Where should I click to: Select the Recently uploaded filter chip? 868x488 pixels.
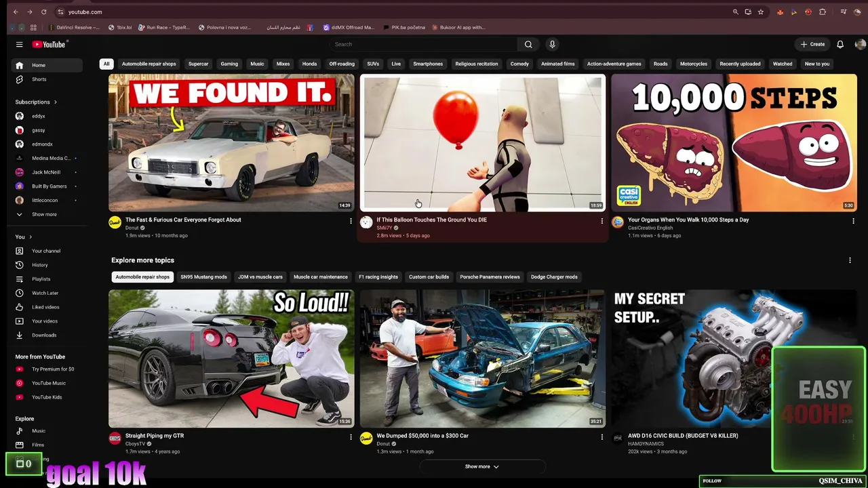tap(740, 64)
